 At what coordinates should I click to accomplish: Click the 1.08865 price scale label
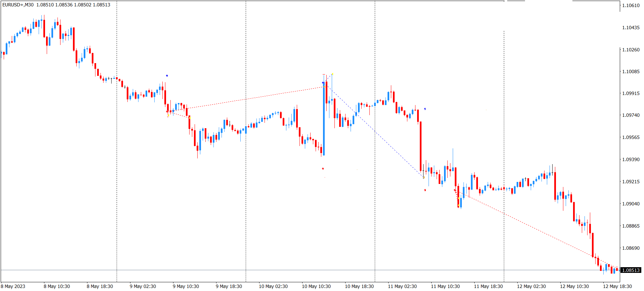[631, 226]
